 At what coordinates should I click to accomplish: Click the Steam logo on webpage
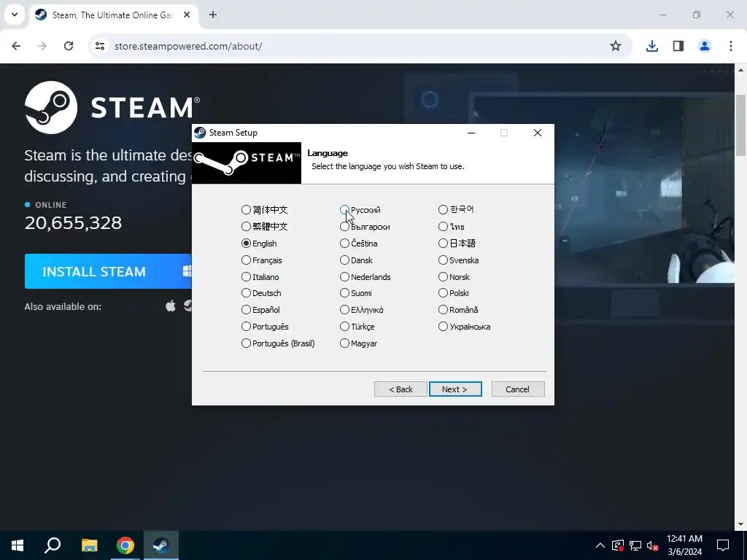pyautogui.click(x=112, y=108)
